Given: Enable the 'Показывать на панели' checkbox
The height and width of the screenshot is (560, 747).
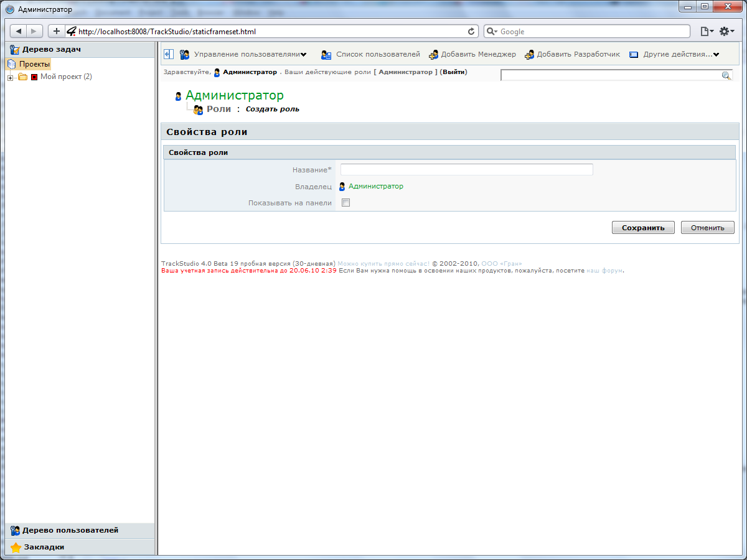Looking at the screenshot, I should pos(346,203).
